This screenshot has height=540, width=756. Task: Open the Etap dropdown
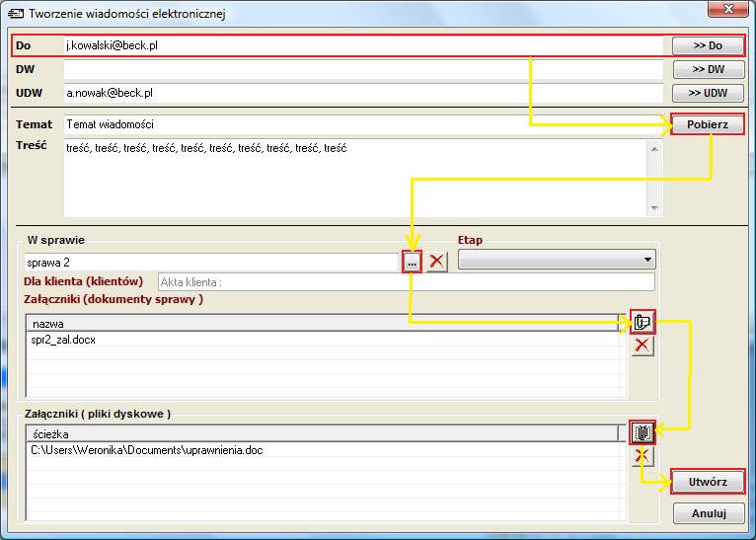pyautogui.click(x=557, y=260)
